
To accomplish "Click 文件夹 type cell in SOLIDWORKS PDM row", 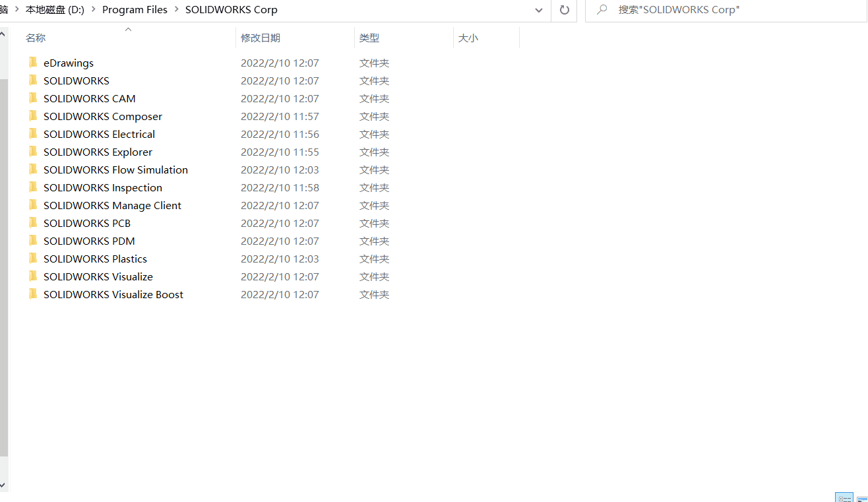I will 374,241.
